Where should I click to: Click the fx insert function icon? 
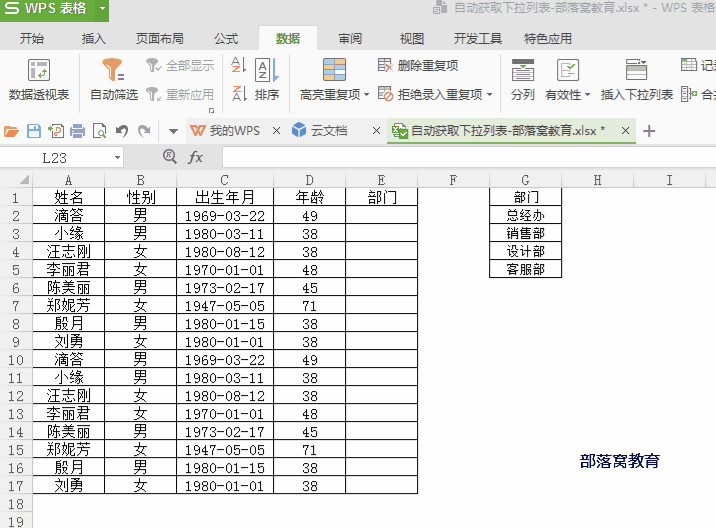pyautogui.click(x=196, y=157)
